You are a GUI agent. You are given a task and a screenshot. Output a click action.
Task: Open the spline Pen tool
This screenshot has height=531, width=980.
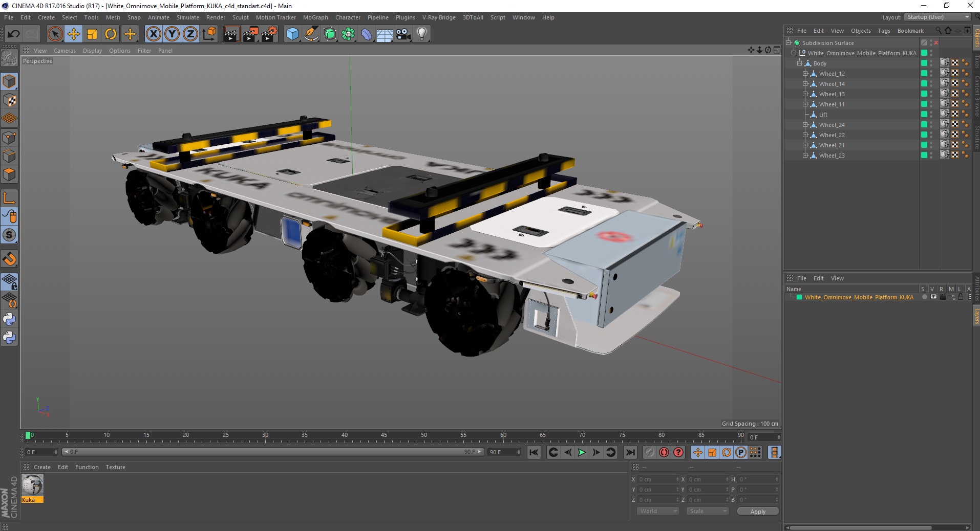[x=311, y=34]
